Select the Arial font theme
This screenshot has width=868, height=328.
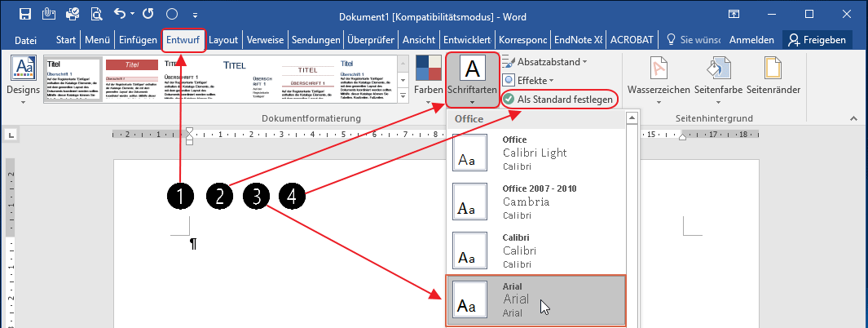coord(535,299)
